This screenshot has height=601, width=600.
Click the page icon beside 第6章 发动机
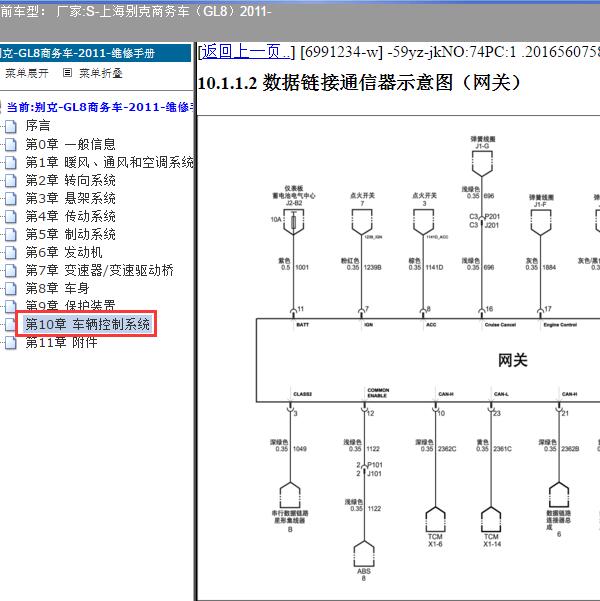coord(11,253)
